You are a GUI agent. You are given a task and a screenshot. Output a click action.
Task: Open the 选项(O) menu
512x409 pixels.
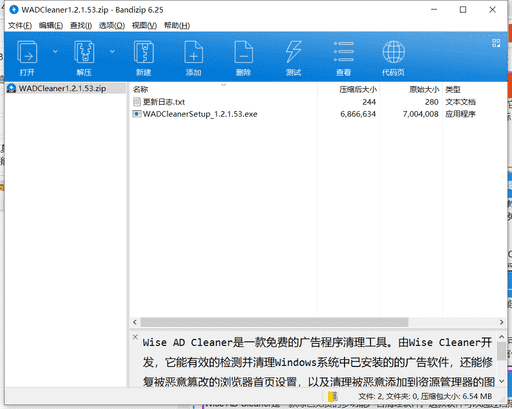(112, 26)
